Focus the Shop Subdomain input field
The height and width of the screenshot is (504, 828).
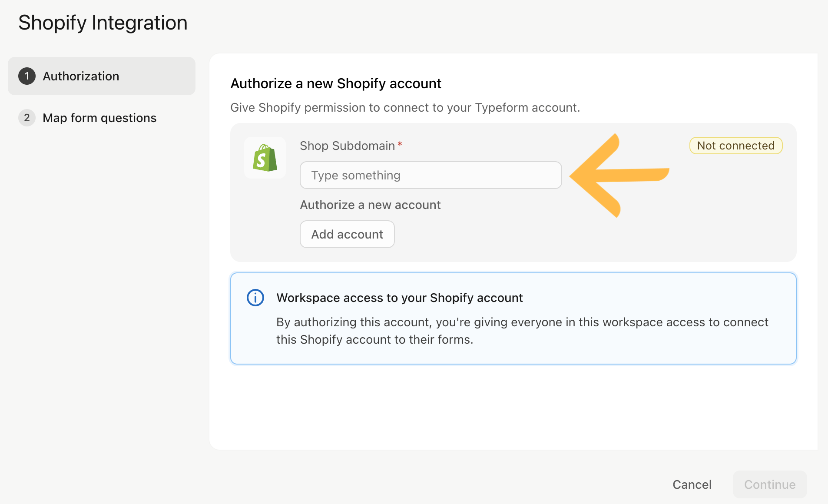[431, 175]
